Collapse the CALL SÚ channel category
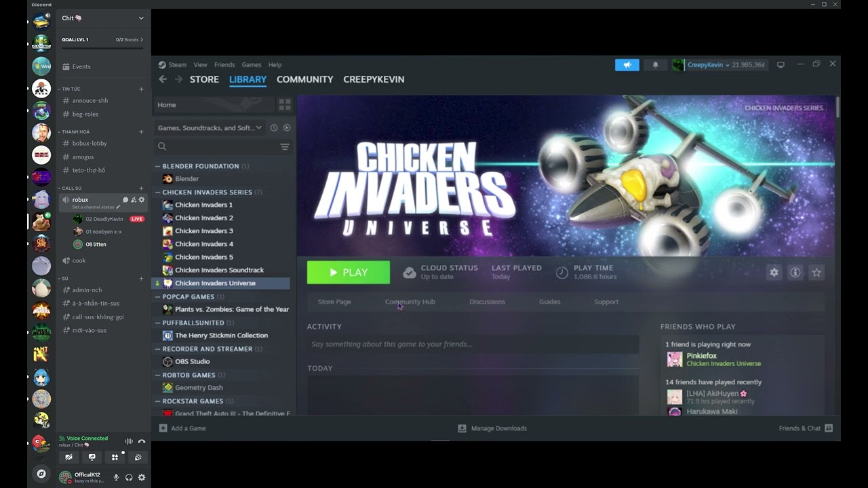The height and width of the screenshot is (488, 868). [x=70, y=188]
